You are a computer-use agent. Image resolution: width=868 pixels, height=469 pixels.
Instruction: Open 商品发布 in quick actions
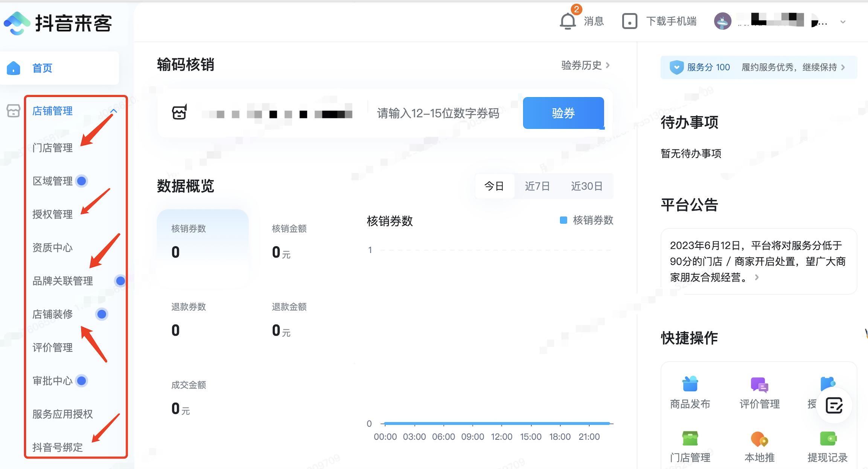coord(689,385)
